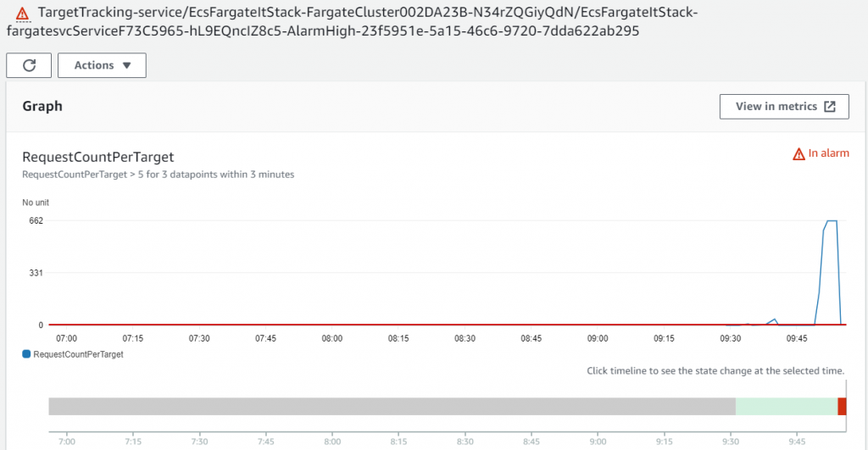Image resolution: width=868 pixels, height=450 pixels.
Task: Toggle the RequestCountPerTarget legend swatch
Action: pyautogui.click(x=26, y=353)
